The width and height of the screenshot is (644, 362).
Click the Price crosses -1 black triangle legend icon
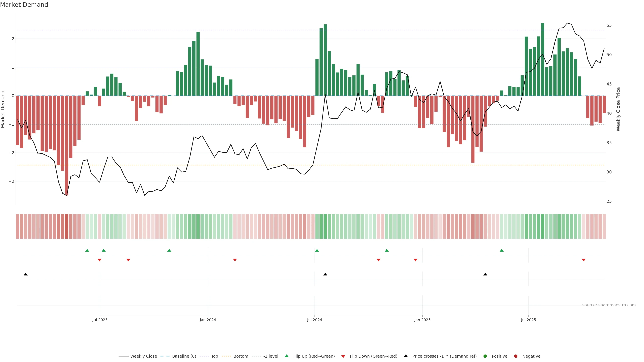[406, 356]
